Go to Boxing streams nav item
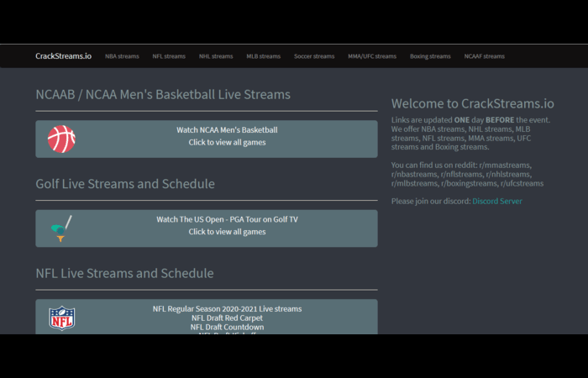 tap(430, 56)
